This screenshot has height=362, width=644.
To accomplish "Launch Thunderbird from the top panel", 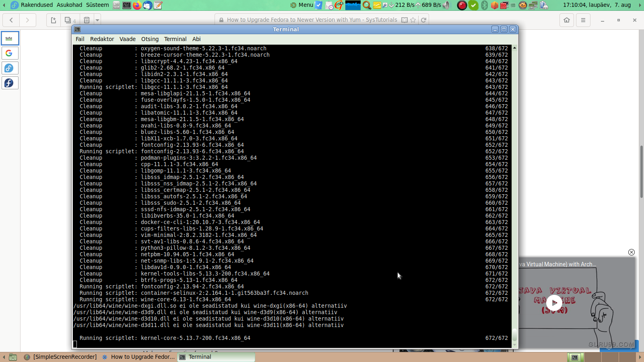I will point(148,5).
